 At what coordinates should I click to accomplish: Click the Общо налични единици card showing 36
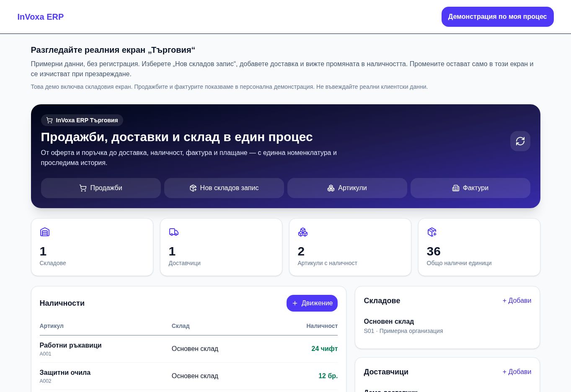[479, 247]
